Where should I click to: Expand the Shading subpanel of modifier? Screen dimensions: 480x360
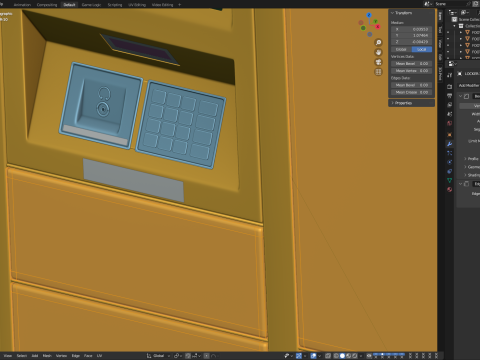[x=465, y=175]
